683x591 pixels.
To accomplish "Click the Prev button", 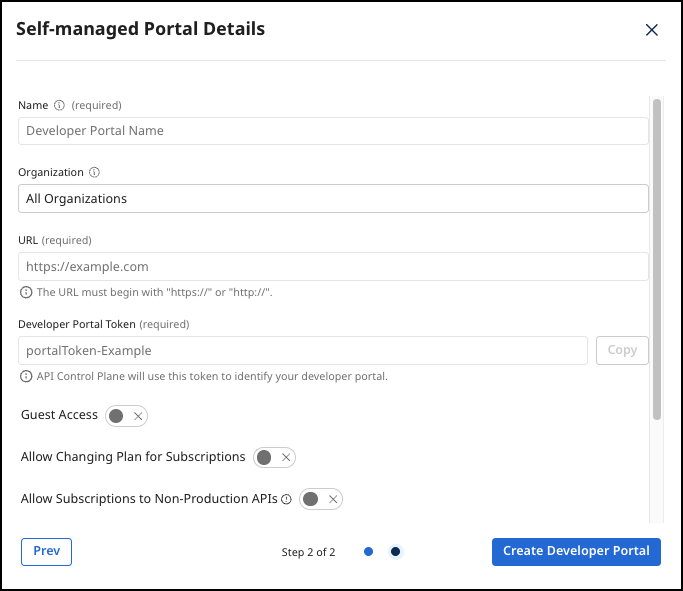I will [x=46, y=551].
